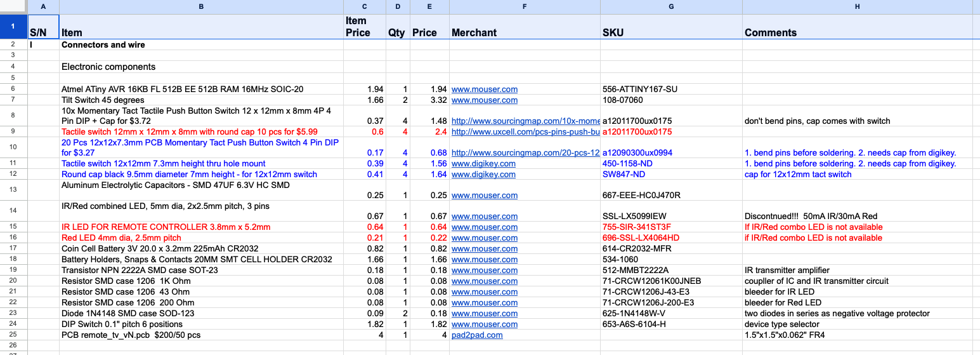
Task: Select 'Diode 1N4148 SMD case SOD-123' cell
Action: [x=201, y=314]
